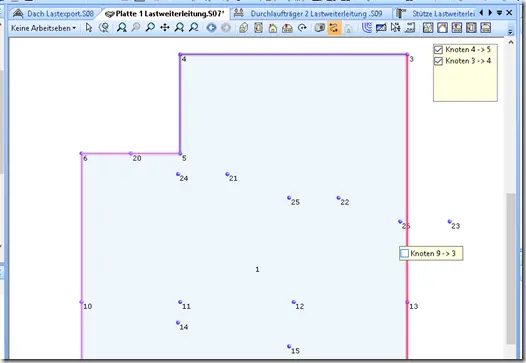Screen dimensions: 526x363
Task: Open the tab list dropdown arrow
Action: [x=499, y=13]
